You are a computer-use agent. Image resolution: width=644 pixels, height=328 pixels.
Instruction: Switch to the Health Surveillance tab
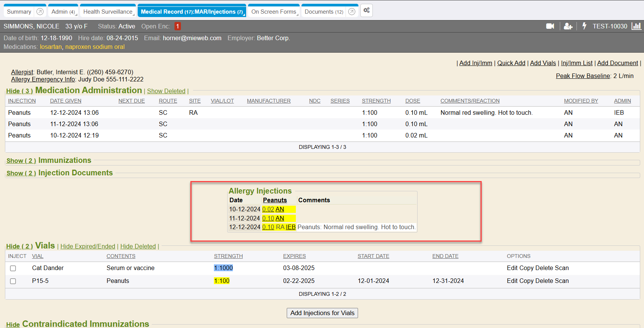tap(108, 12)
